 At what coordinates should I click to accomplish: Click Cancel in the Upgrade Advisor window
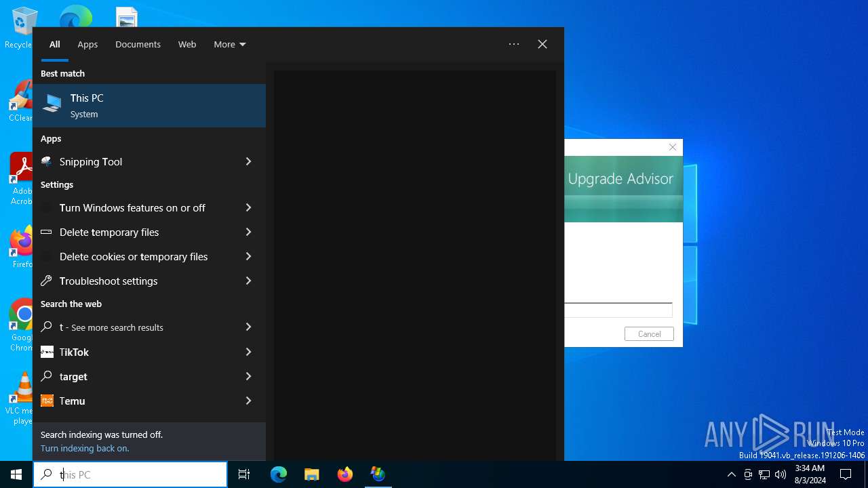point(649,333)
